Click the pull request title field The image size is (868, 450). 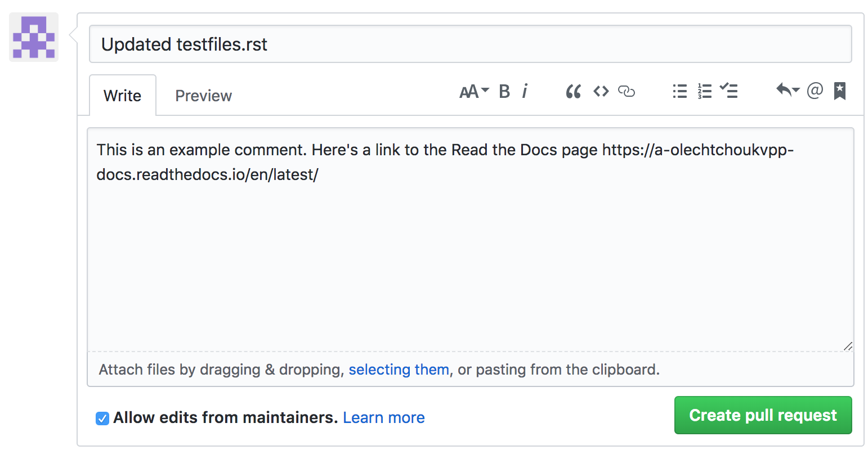pos(470,44)
